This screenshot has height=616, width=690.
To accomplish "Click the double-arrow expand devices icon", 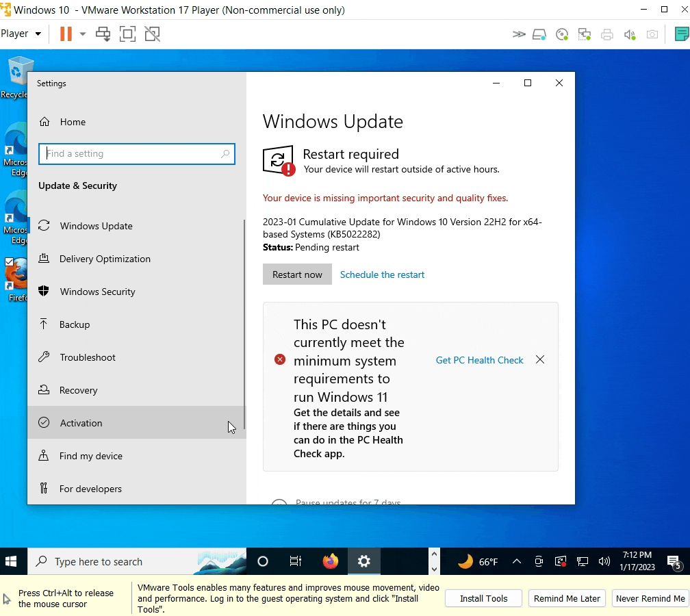I will (519, 34).
